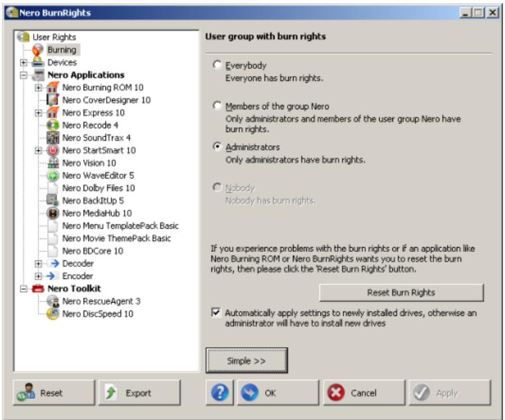
Task: Click the Nero Dolby Files 10 icon
Action: [x=52, y=187]
